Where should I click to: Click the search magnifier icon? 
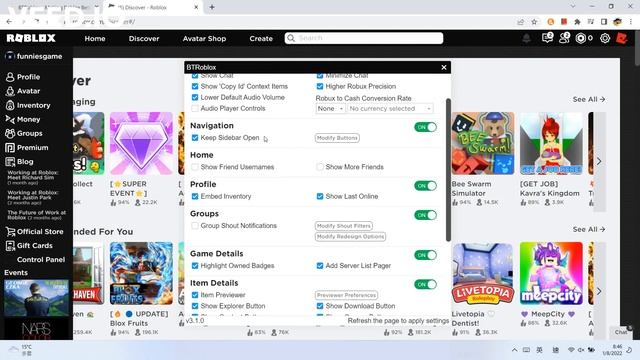point(291,38)
